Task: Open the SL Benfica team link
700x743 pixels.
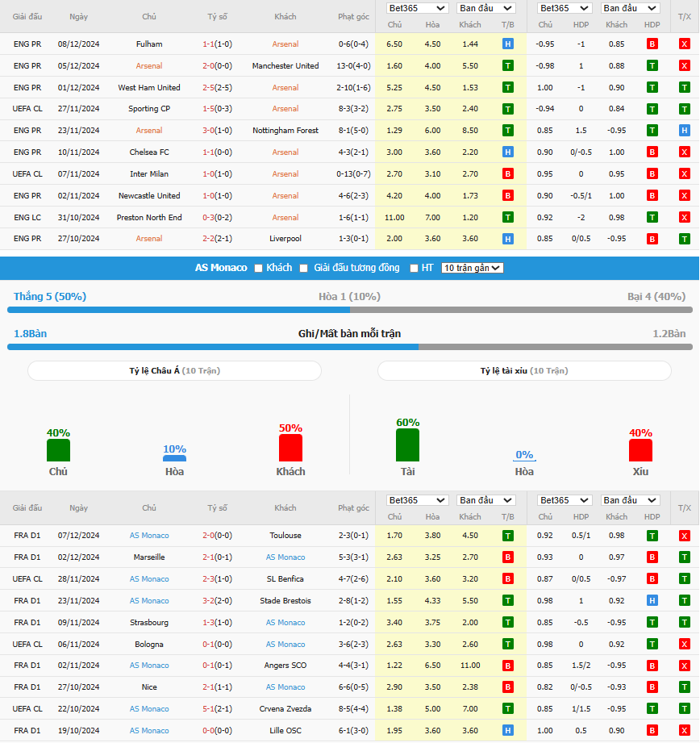Action: click(x=285, y=579)
